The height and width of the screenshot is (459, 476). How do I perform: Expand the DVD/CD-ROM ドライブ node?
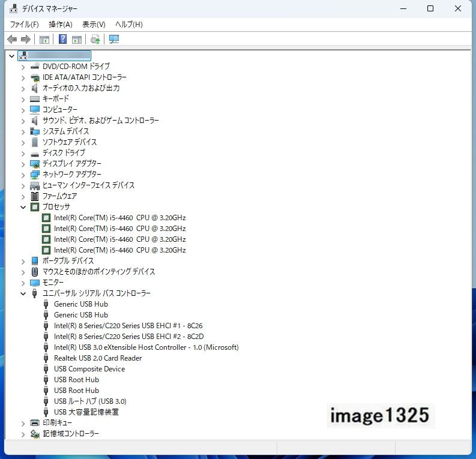23,67
